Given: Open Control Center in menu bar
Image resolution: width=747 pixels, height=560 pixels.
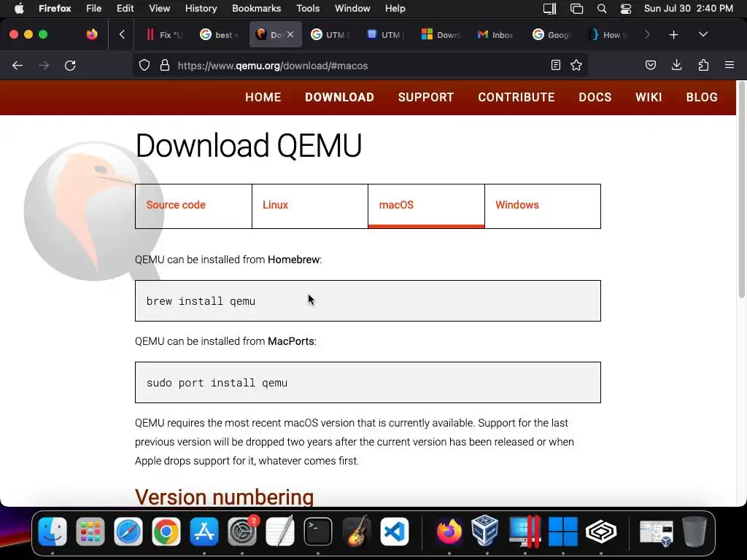Looking at the screenshot, I should point(625,9).
